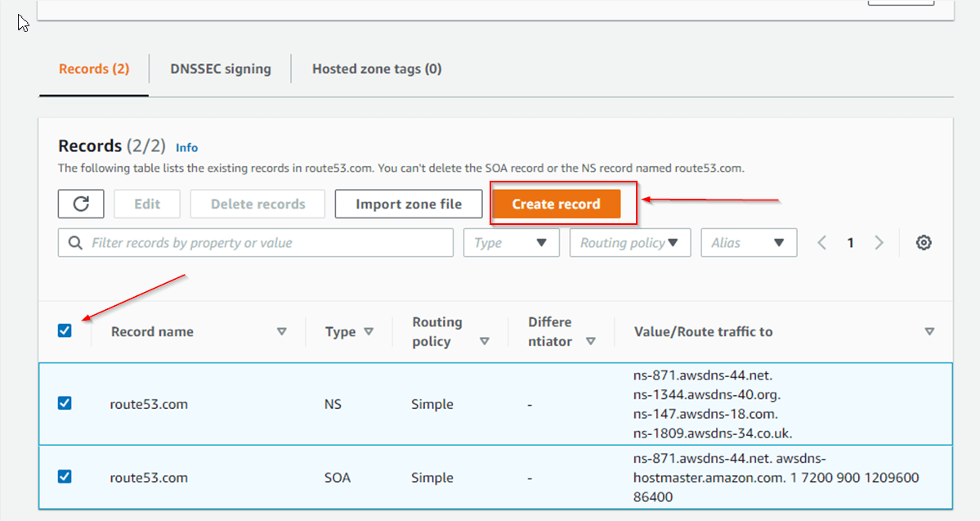This screenshot has width=980, height=521.
Task: Click the refresh records icon button
Action: 81,204
